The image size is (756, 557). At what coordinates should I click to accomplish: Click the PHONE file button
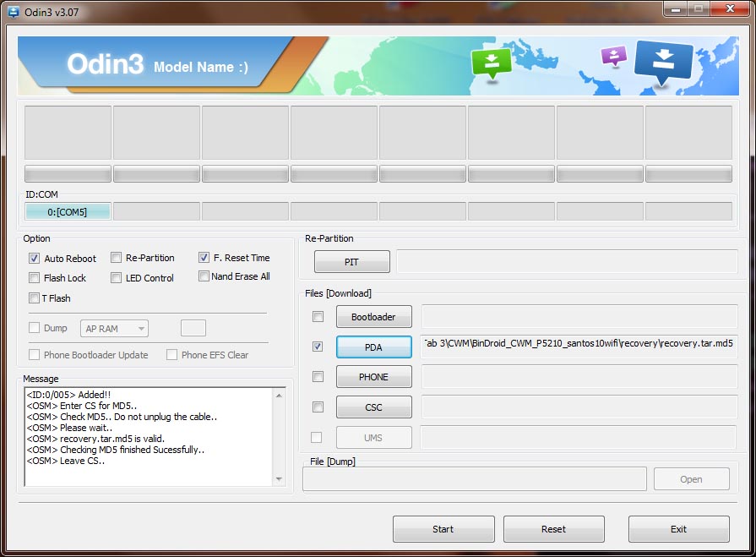[x=374, y=377]
